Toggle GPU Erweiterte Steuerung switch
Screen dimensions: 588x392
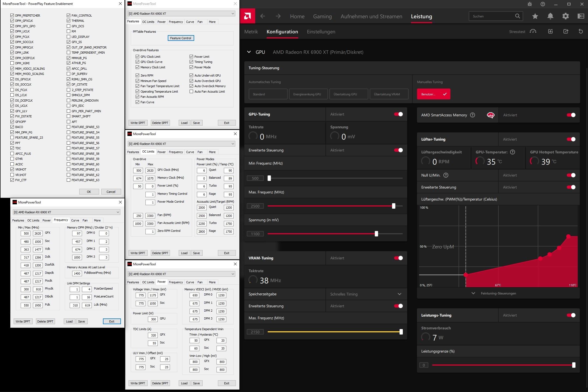398,150
